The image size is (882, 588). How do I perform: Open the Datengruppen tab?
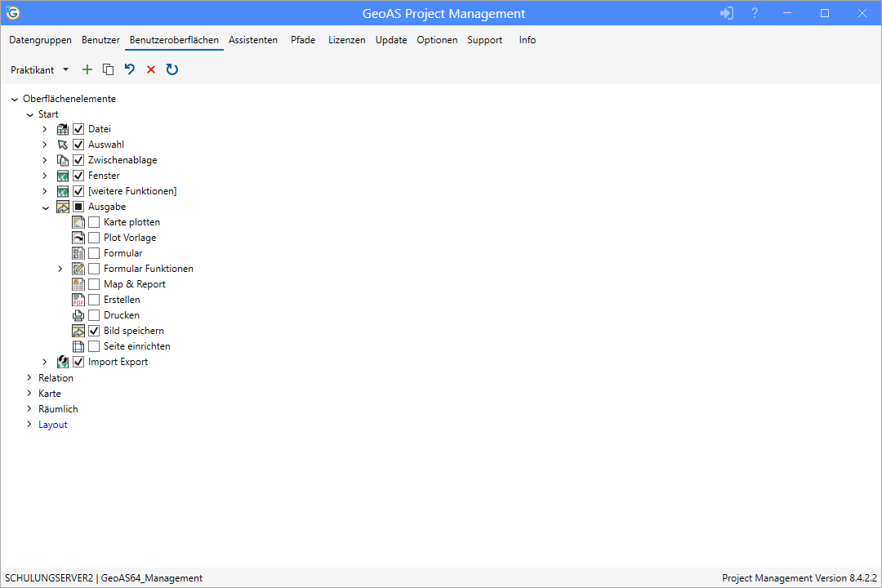[x=41, y=40]
